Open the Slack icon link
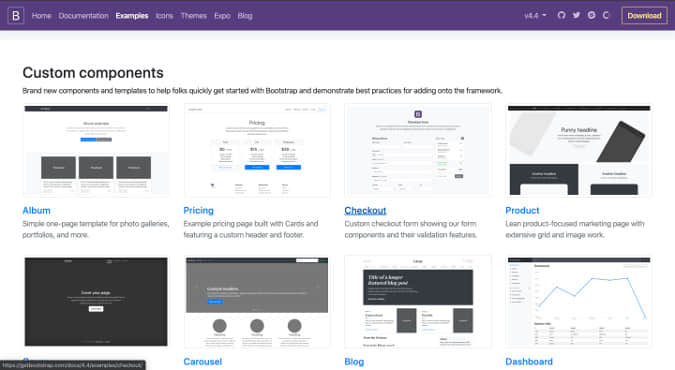Viewport: 675px width, 370px height. (x=591, y=16)
